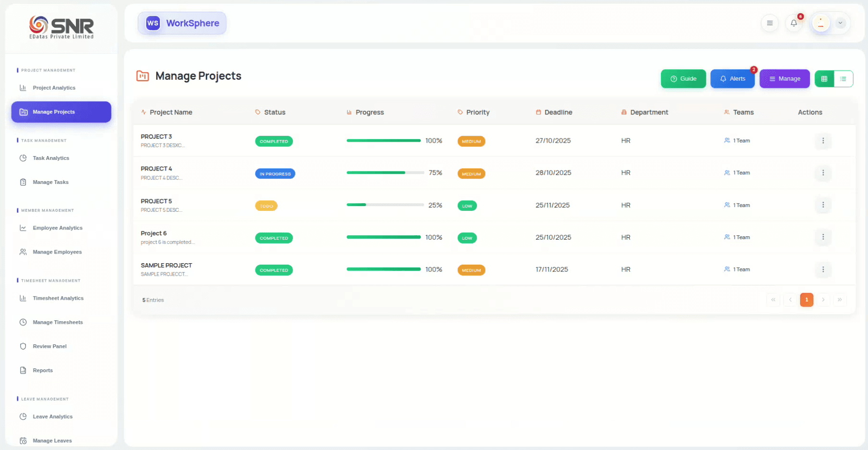Open the hamburger menu in top bar
Screen dimensions: 868x450
point(770,23)
